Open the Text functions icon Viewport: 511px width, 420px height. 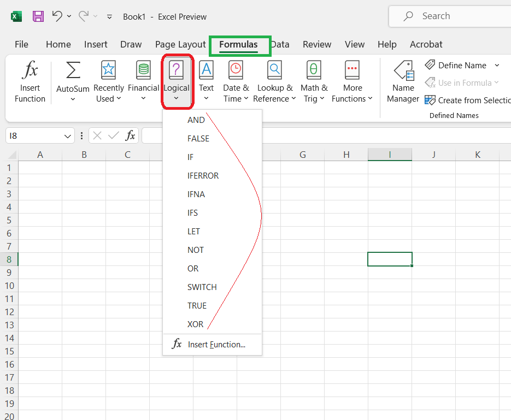tap(206, 70)
